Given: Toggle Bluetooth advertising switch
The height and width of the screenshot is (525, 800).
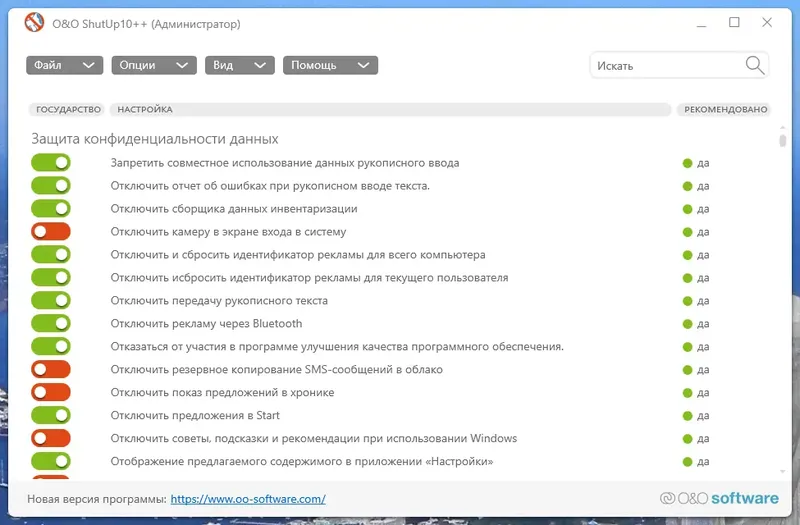Looking at the screenshot, I should [x=51, y=323].
